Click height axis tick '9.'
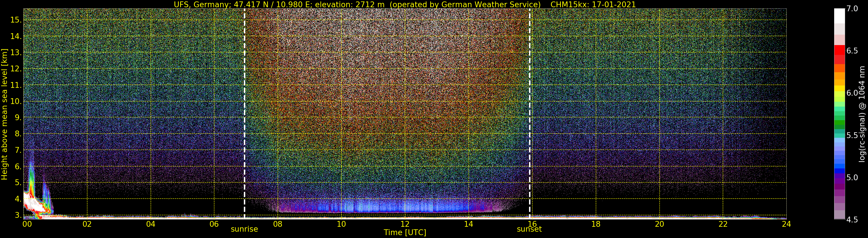868x238 pixels. [x=18, y=118]
